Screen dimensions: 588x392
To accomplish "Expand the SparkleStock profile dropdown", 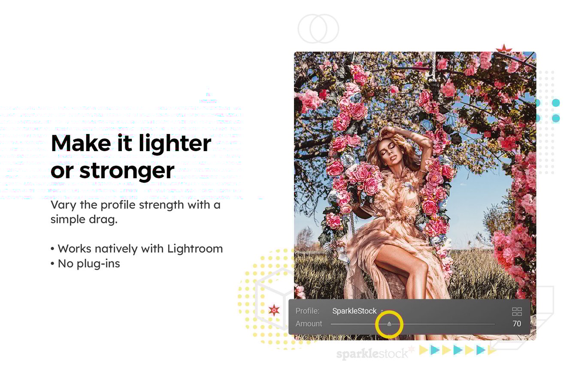I will 355,311.
